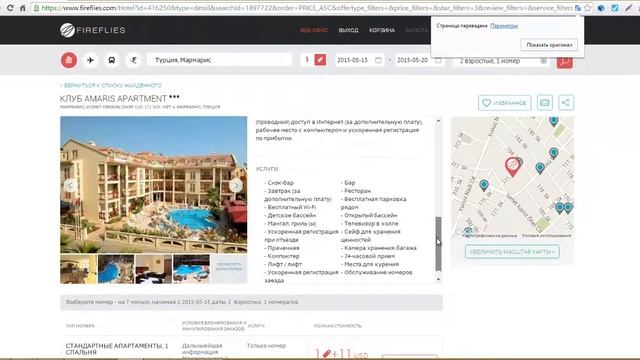Bookmark page with star icon

click(587, 8)
